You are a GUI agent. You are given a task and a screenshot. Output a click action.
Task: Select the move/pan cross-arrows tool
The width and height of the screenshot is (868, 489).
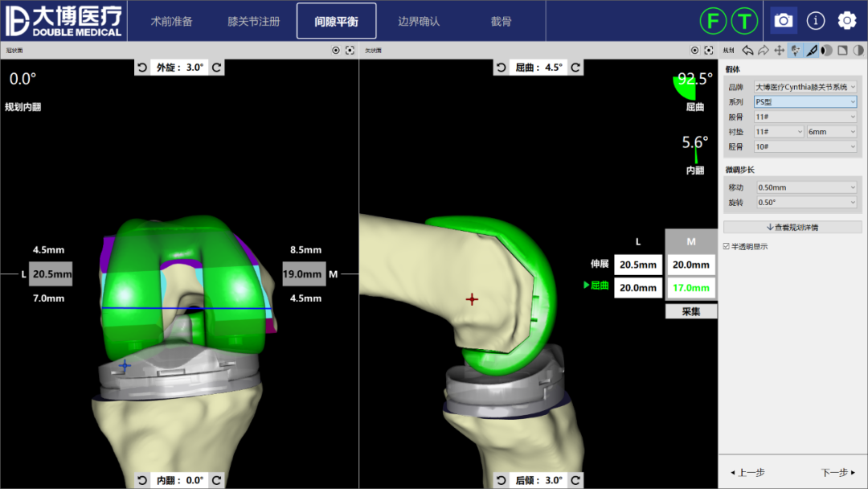(779, 51)
